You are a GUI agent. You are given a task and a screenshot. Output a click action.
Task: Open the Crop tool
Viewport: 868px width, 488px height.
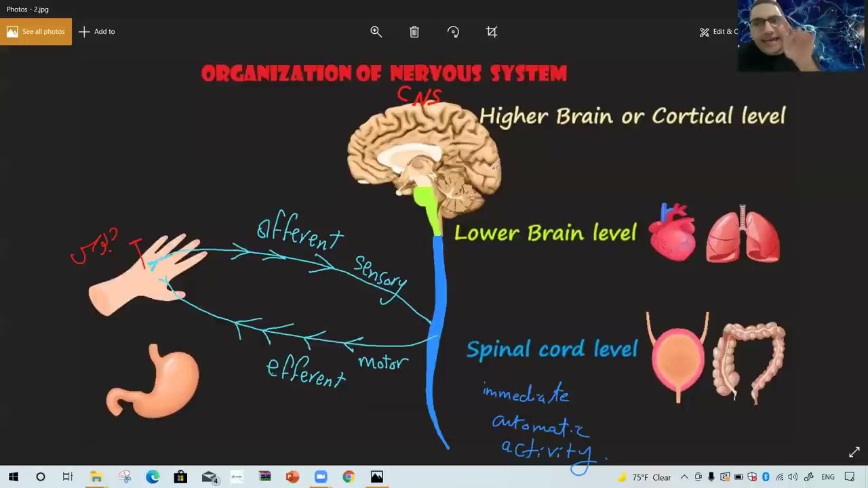492,32
